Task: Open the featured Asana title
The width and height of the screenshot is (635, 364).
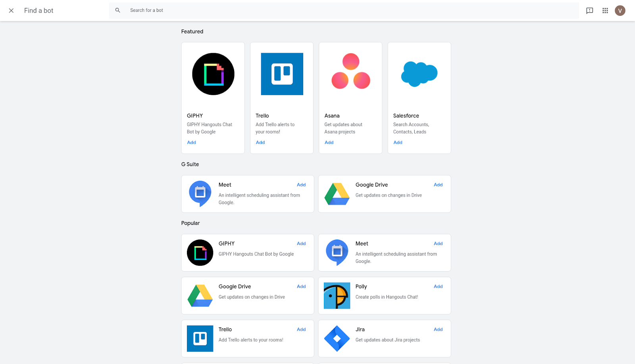Action: pyautogui.click(x=332, y=116)
